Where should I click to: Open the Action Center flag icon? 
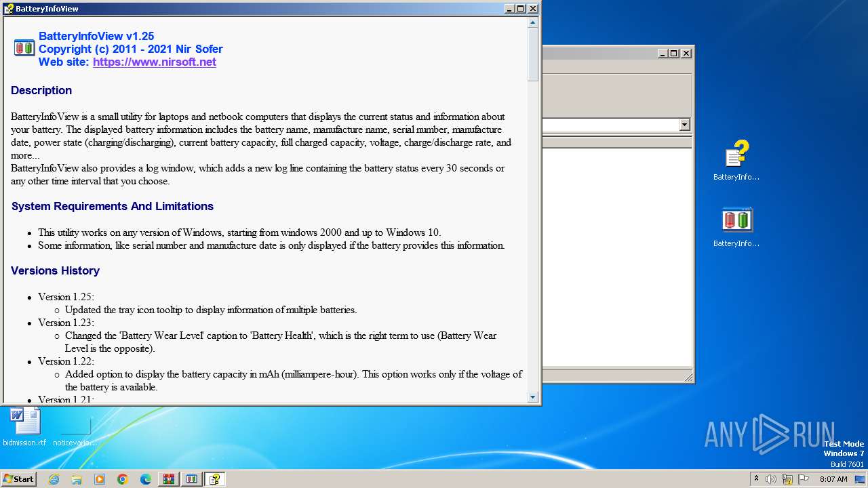(804, 479)
